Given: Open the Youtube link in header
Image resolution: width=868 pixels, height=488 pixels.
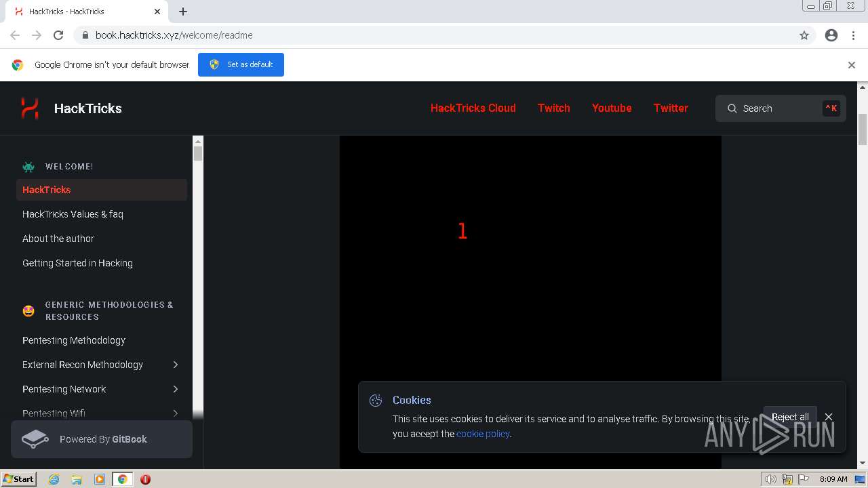Looking at the screenshot, I should point(612,108).
